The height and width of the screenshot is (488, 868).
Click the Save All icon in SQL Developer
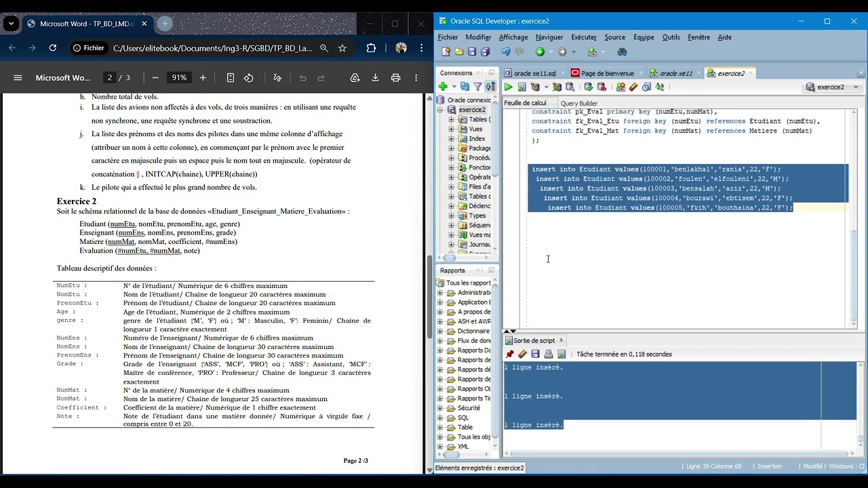485,52
